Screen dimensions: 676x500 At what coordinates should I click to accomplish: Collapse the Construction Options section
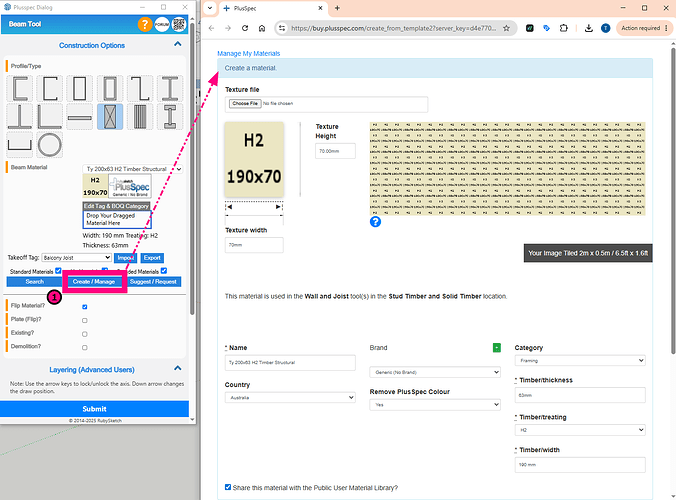point(178,44)
